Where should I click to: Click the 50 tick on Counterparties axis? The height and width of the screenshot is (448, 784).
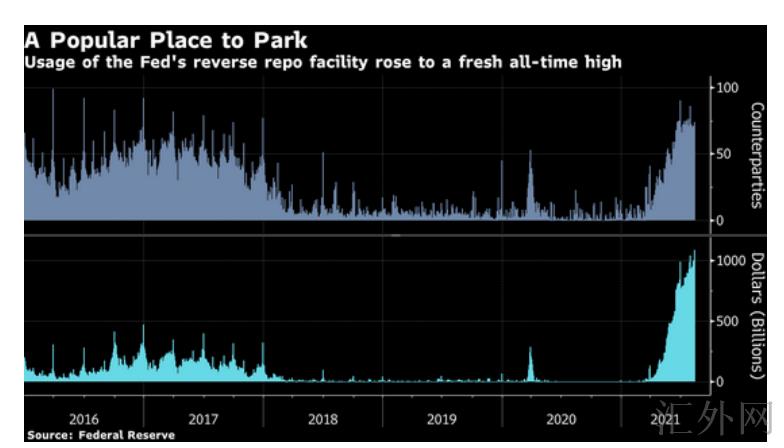coord(726,154)
